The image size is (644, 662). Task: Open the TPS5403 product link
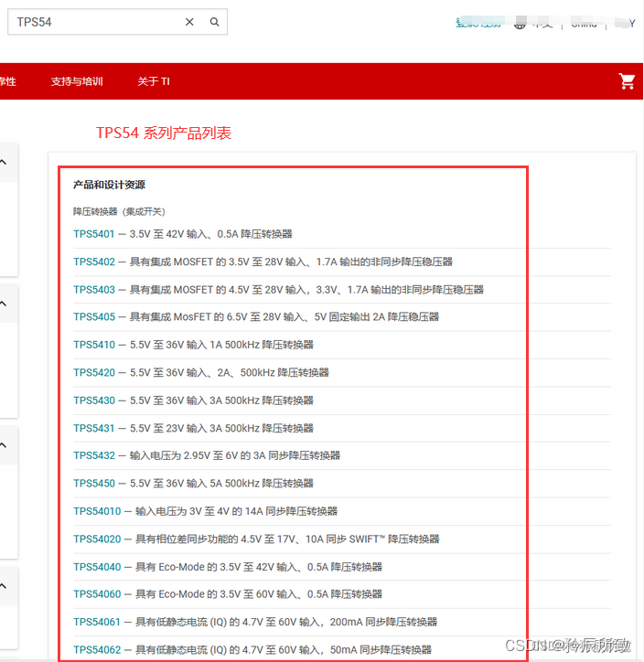pos(94,290)
